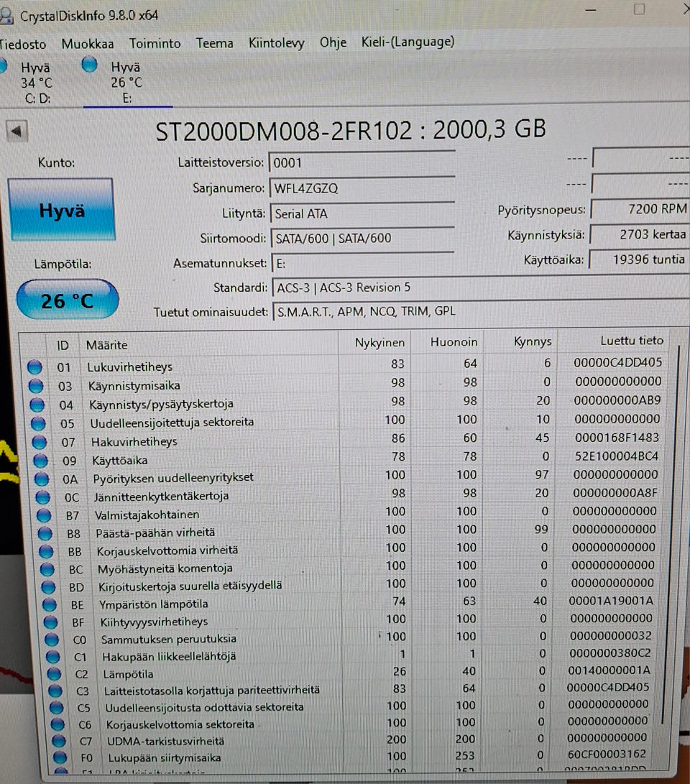Click the Luettu tieto column header
The image size is (690, 784).
pos(632,341)
